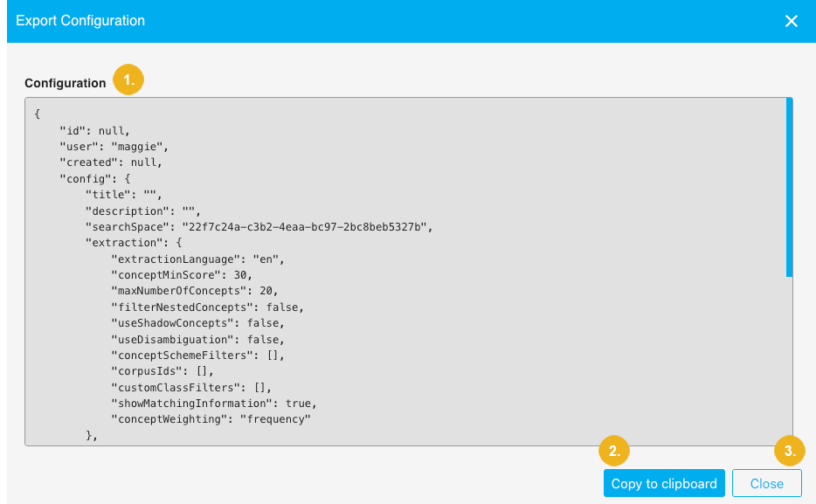This screenshot has height=504, width=816.
Task: Click the orange step 1 badge
Action: pos(128,79)
